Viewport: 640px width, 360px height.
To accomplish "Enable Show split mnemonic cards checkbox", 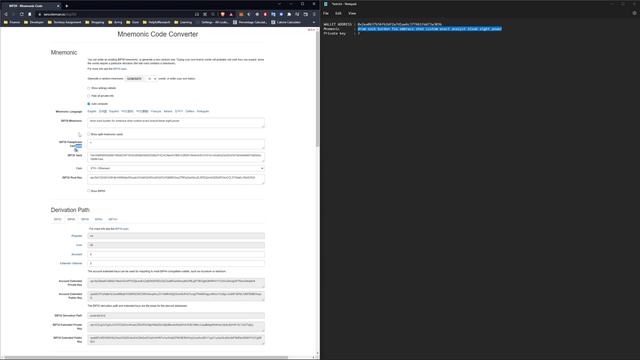I will (89, 134).
